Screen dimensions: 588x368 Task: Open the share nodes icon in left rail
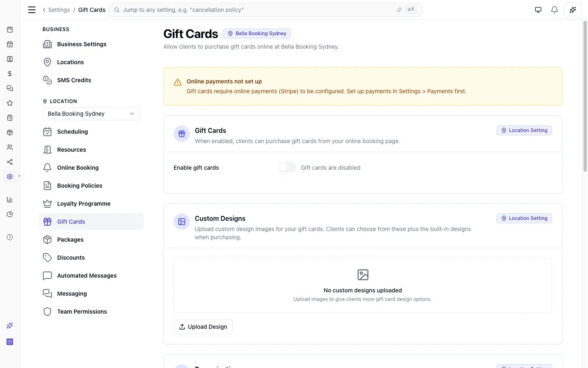pyautogui.click(x=10, y=162)
